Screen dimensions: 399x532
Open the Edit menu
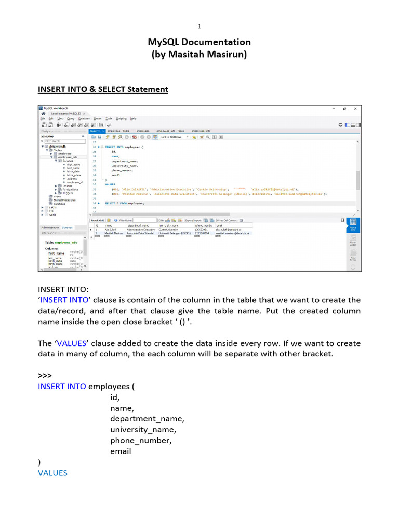click(x=51, y=119)
